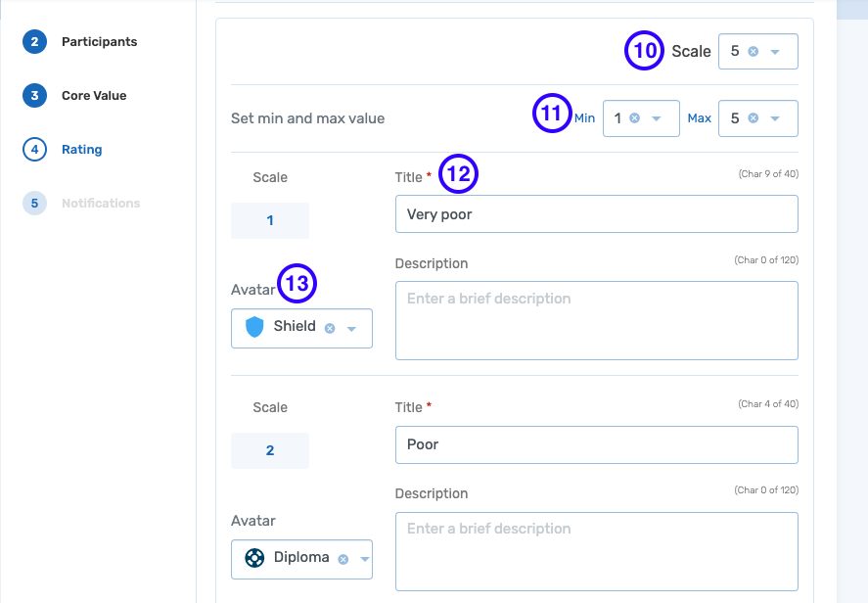Navigate to the Notifications step
The height and width of the screenshot is (603, 868).
tap(101, 203)
